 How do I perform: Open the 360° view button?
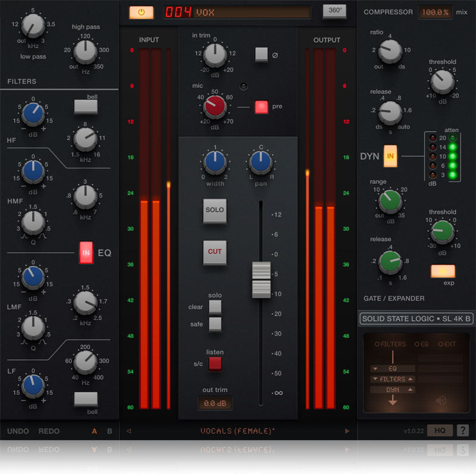point(334,11)
